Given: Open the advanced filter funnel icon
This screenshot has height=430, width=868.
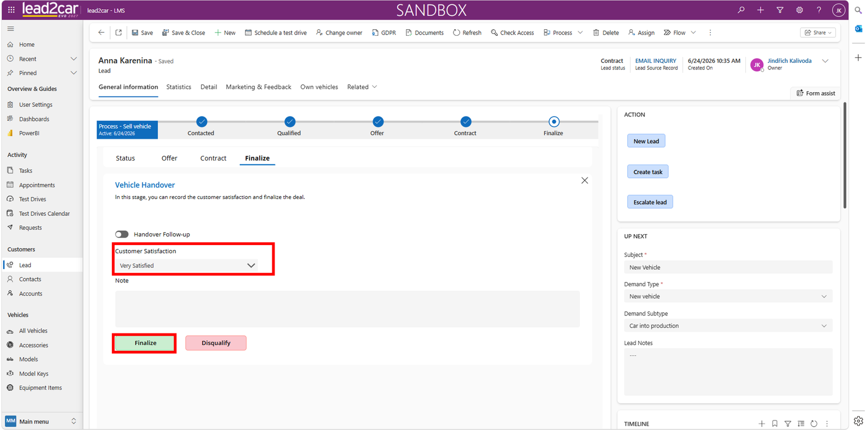Looking at the screenshot, I should coord(780,10).
